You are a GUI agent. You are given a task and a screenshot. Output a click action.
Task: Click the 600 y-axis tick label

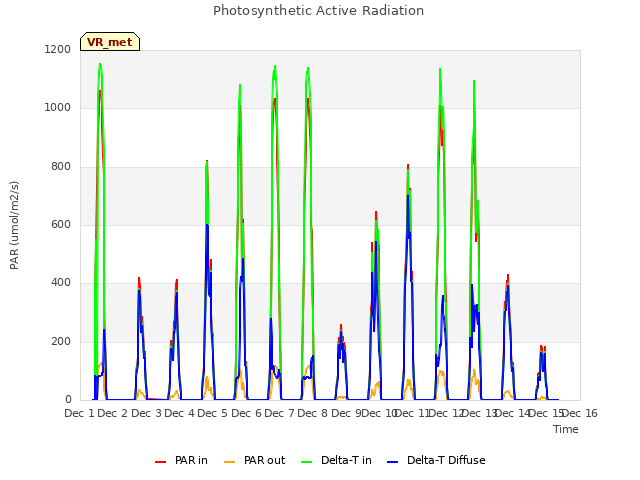pyautogui.click(x=60, y=224)
